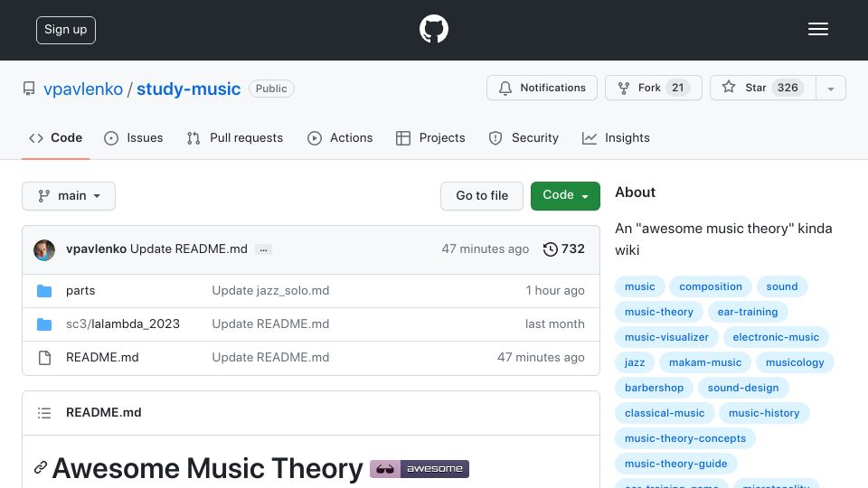Select the music-theory-guide topic tag
The image size is (868, 488).
(x=676, y=465)
